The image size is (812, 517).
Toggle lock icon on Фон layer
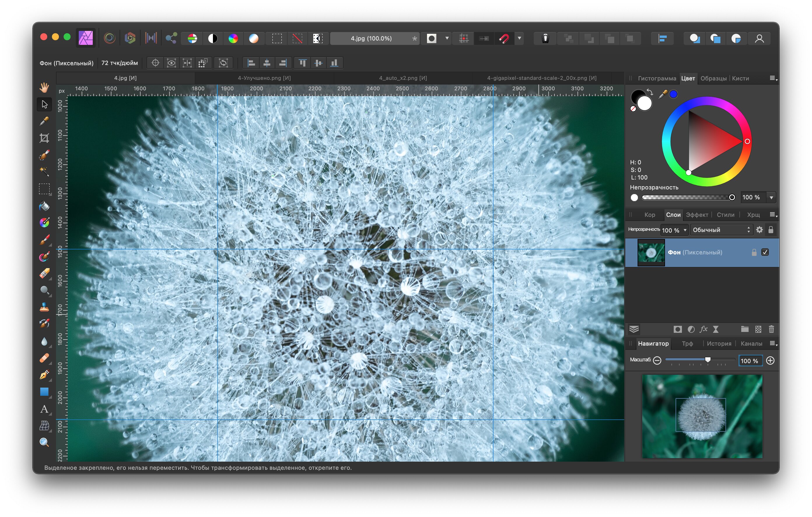(x=754, y=252)
